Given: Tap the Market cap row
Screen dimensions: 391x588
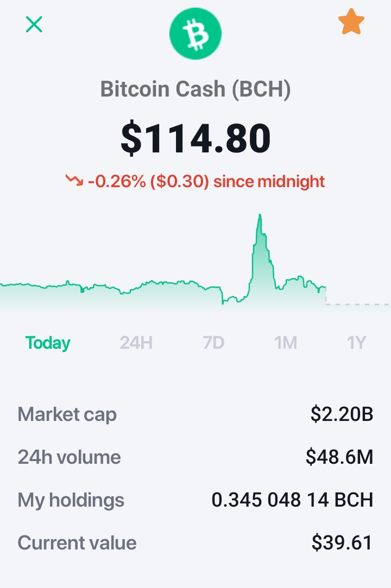Looking at the screenshot, I should 195,414.
